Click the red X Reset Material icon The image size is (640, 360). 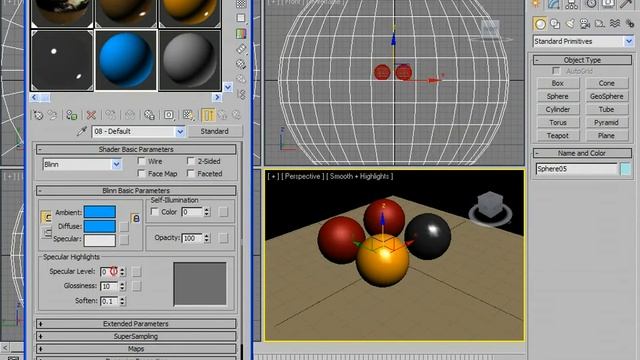pyautogui.click(x=91, y=115)
